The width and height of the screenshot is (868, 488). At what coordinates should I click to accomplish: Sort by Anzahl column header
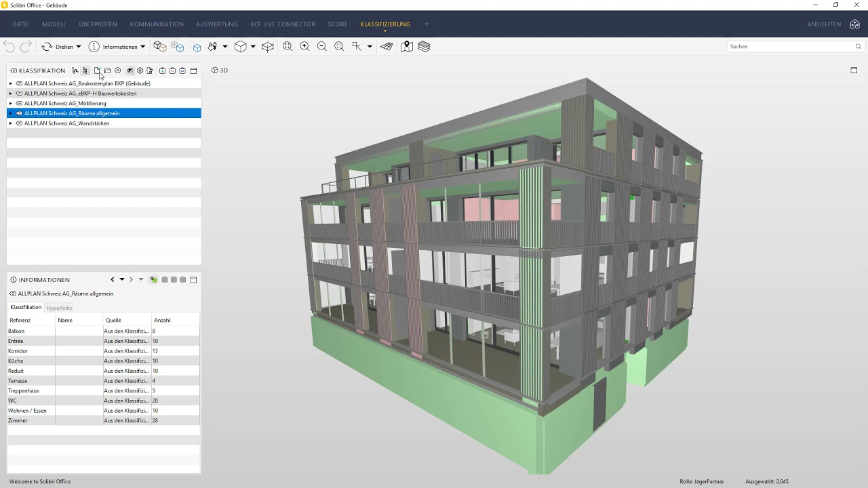175,320
